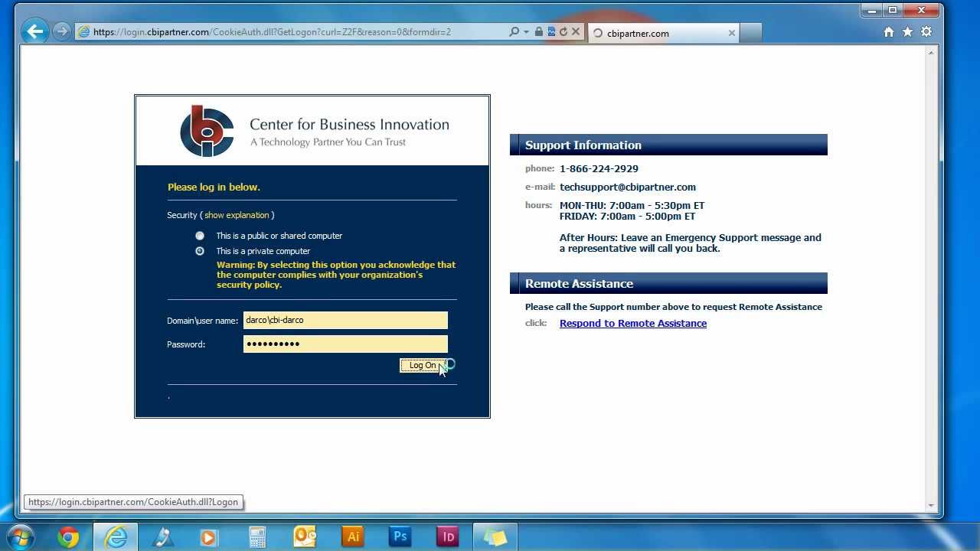Click 'MON-THU: 7:00am - 5:30pm ET' hours text
The width and height of the screenshot is (980, 551).
[x=632, y=205]
